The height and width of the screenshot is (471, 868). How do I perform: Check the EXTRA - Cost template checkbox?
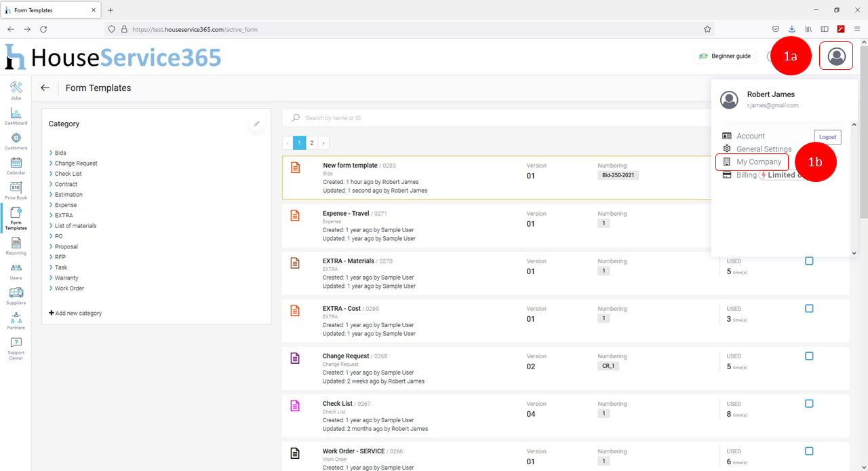click(809, 308)
